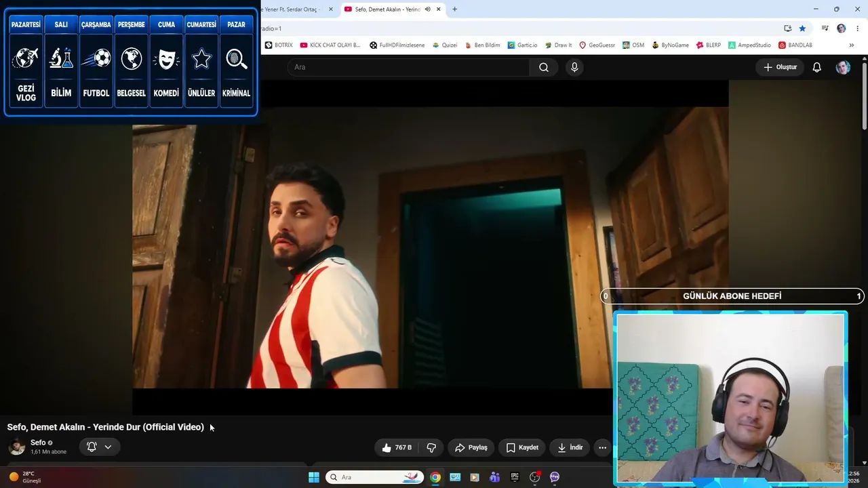Click the Ünlüler star icon

tap(201, 58)
